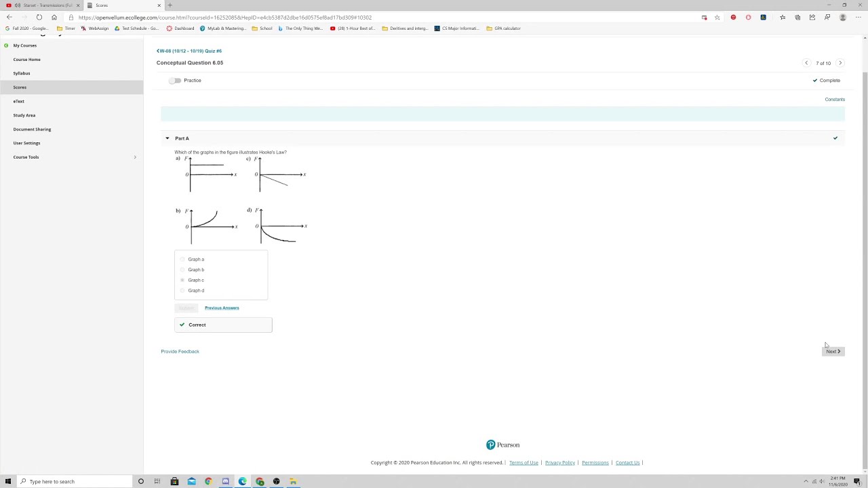Open the Dashboard bookmark

[180, 28]
